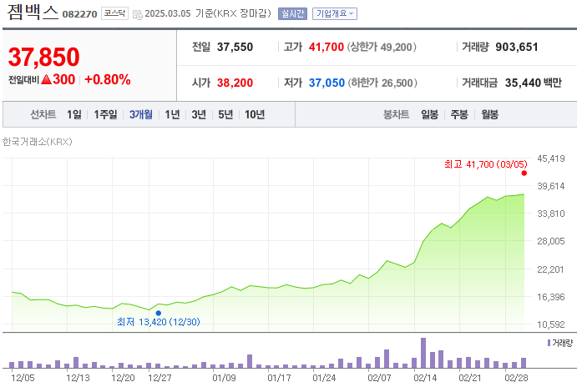The height and width of the screenshot is (392, 577).
Task: Switch to the 월봉 monthly candle chart
Action: pos(490,114)
